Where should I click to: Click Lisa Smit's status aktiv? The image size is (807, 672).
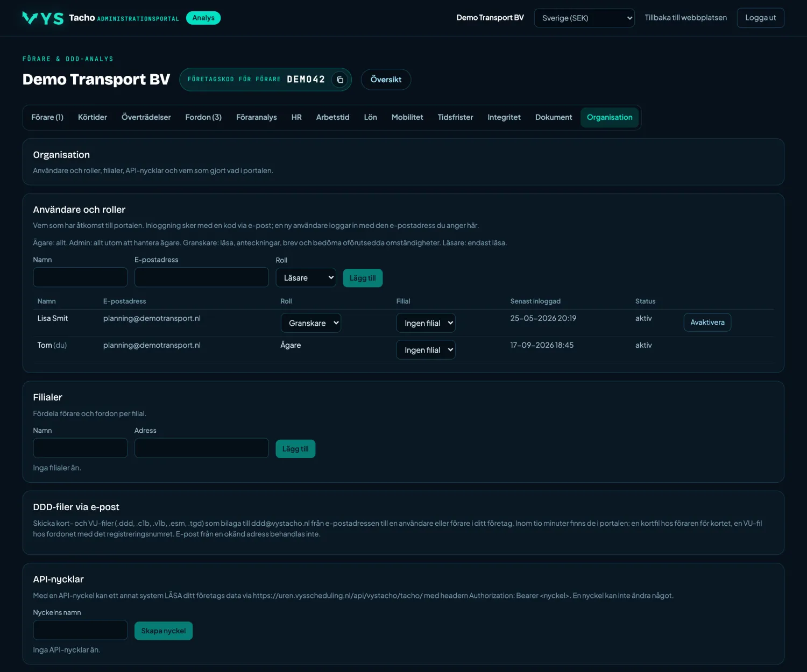(643, 318)
